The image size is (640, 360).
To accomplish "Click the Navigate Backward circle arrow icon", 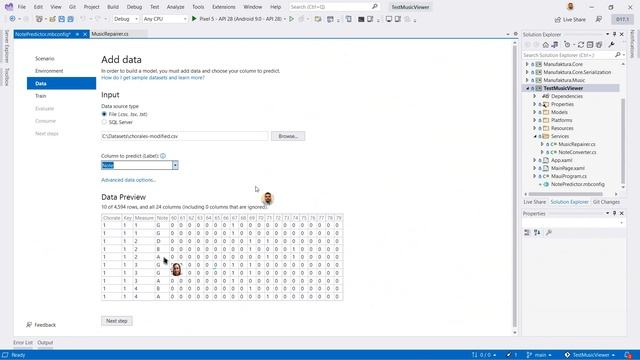I will pos(12,19).
